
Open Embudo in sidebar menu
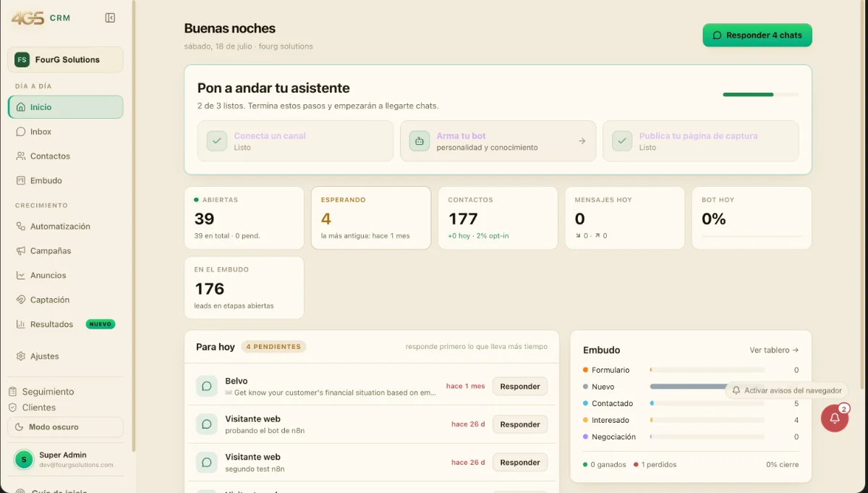(x=66, y=181)
